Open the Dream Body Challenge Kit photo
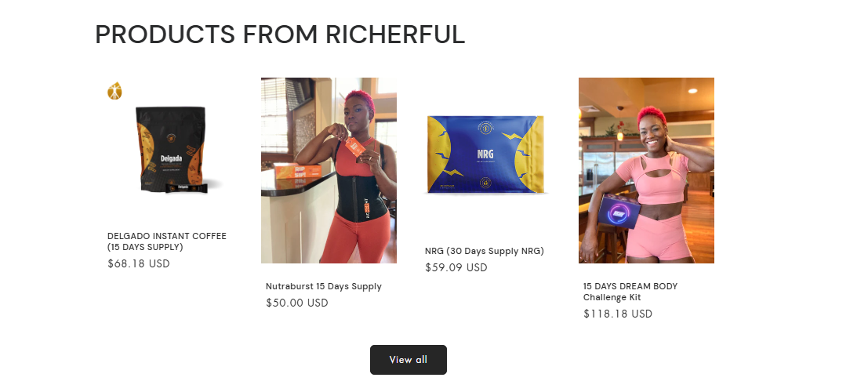 [646, 171]
